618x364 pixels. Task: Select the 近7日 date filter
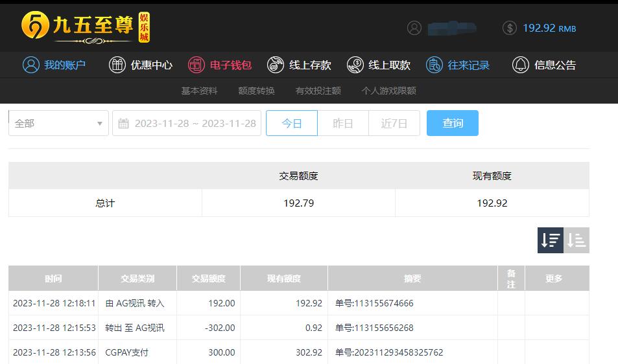tap(394, 123)
